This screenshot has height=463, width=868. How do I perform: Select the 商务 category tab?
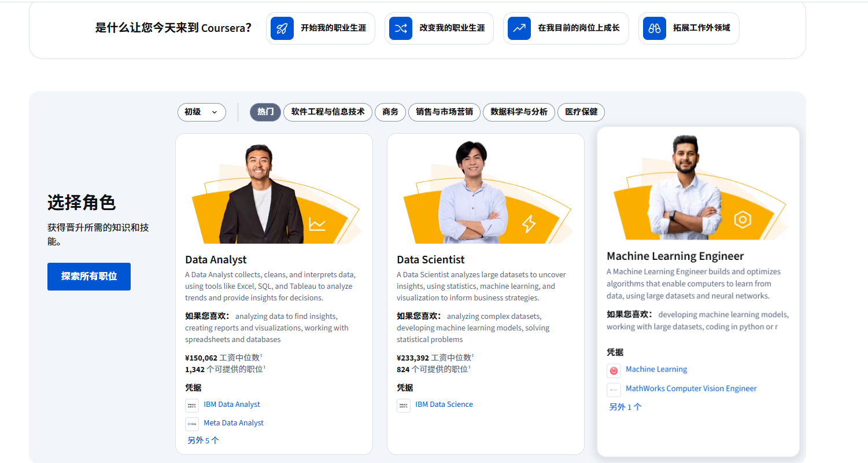tap(390, 112)
